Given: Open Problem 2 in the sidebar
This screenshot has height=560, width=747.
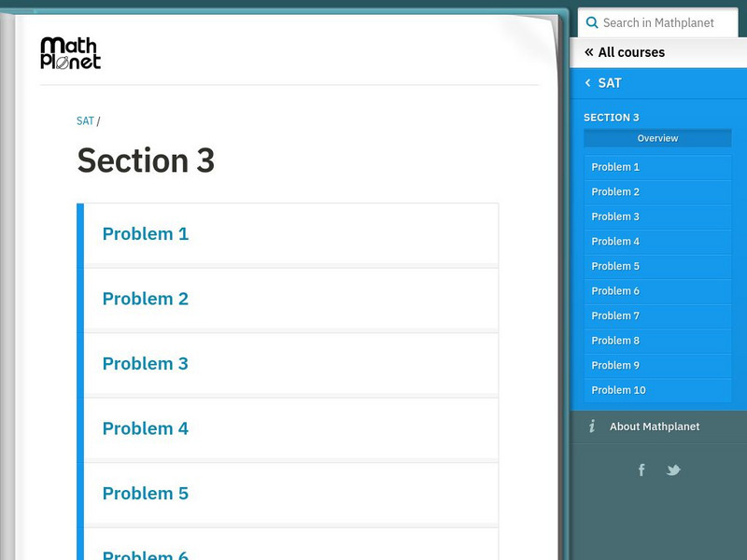Looking at the screenshot, I should (657, 192).
